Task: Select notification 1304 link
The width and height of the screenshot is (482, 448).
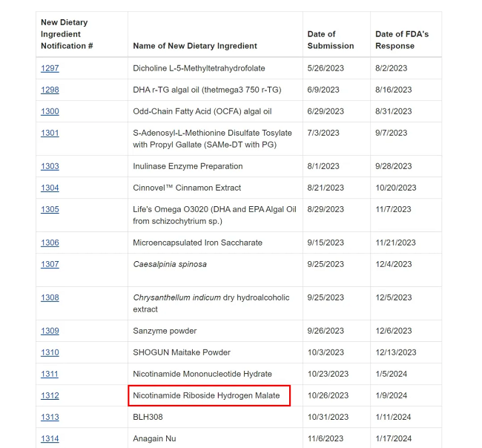Action: [50, 188]
